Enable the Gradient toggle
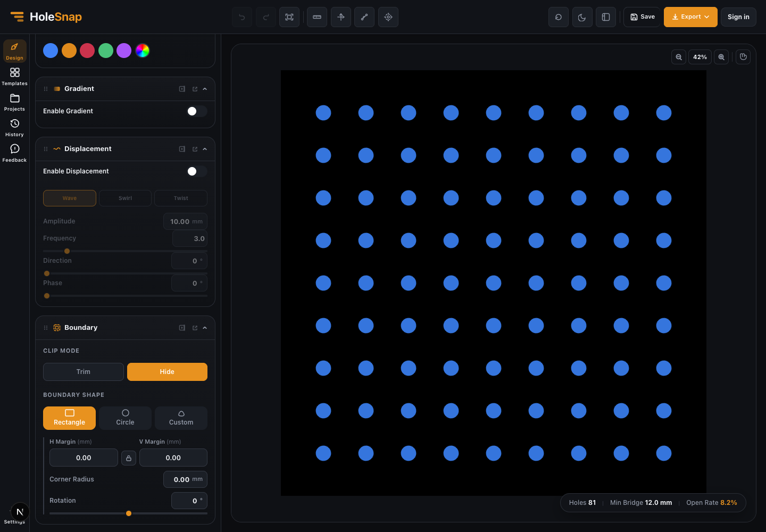This screenshot has width=766, height=532. click(x=197, y=111)
